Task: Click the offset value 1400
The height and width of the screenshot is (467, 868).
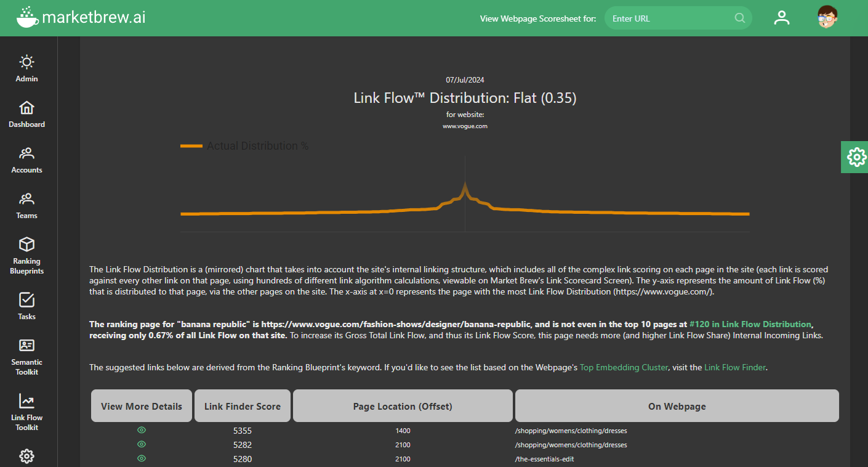Action: pos(403,431)
